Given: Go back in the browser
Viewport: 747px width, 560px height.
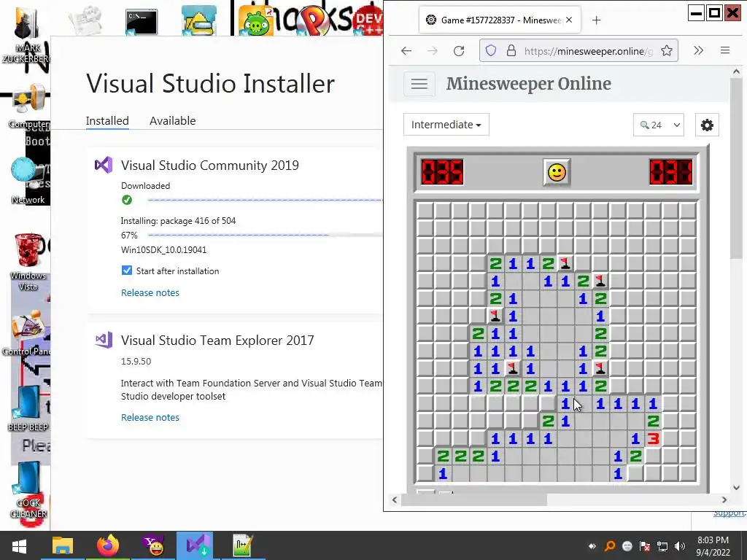Looking at the screenshot, I should 406,51.
